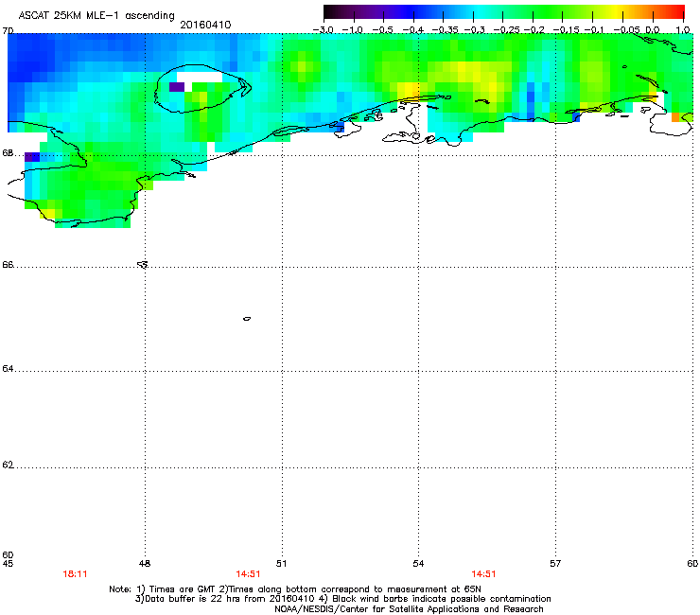Click the latitude label 66
Image resolution: width=700 pixels, height=615 pixels.
click(8, 264)
